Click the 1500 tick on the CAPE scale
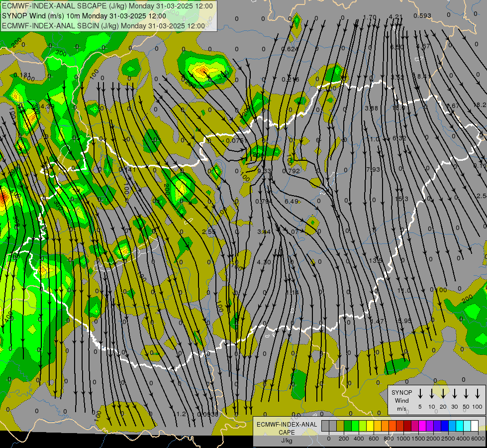 (418, 439)
